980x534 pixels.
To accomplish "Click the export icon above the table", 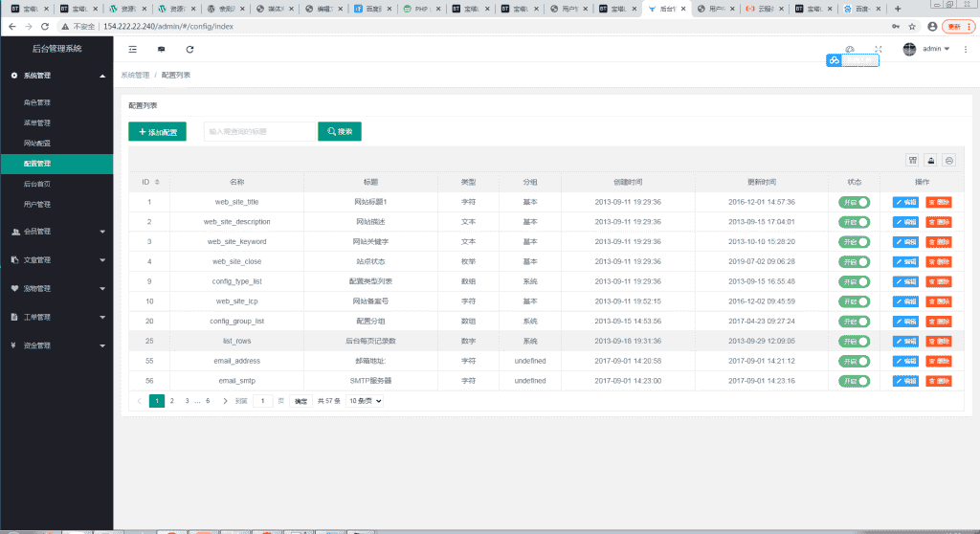I will [x=930, y=161].
